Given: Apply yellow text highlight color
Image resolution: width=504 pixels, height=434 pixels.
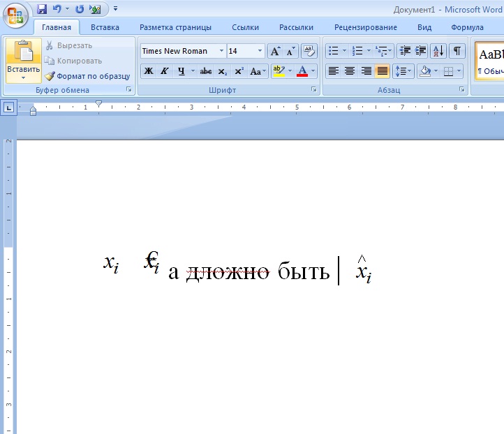Looking at the screenshot, I should click(279, 70).
